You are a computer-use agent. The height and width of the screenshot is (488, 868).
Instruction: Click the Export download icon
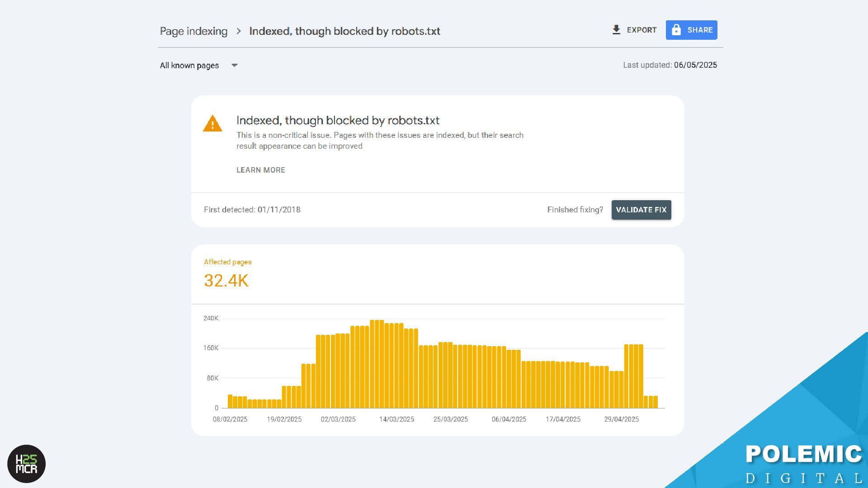(x=616, y=30)
